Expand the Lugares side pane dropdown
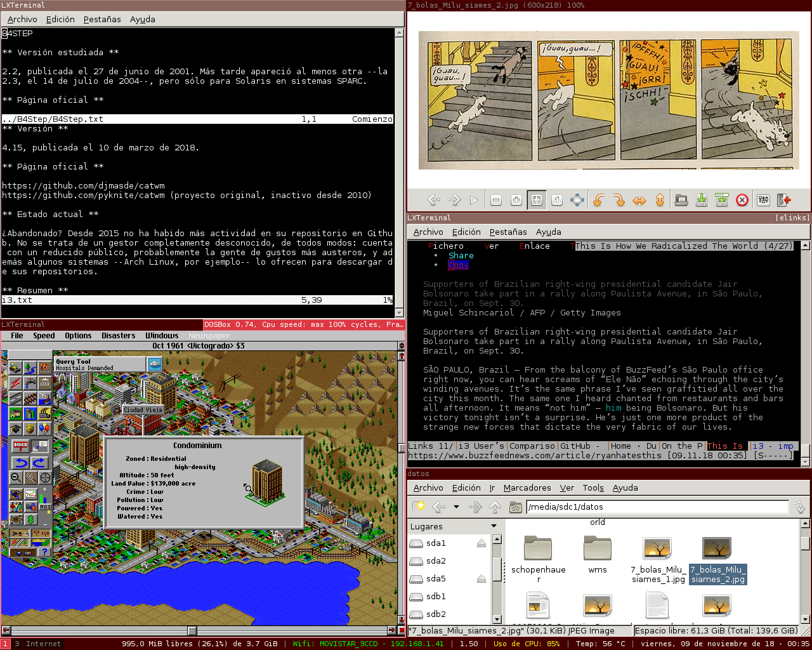 [x=494, y=526]
